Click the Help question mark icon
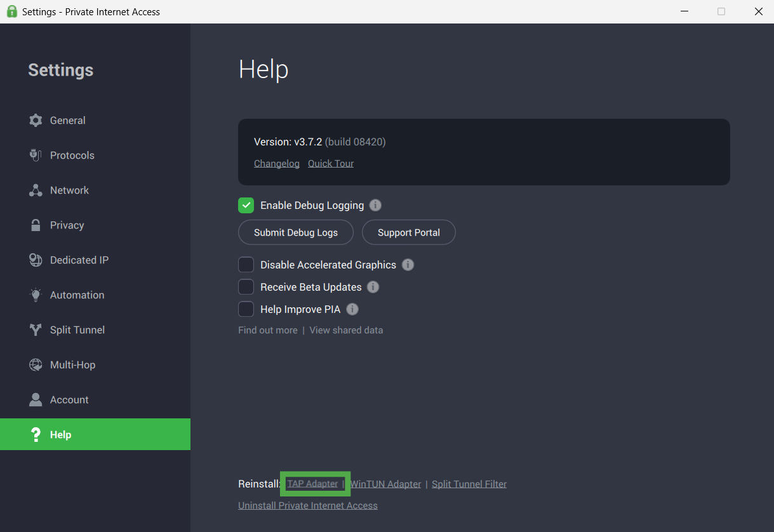Screen dimensions: 774x532 [x=36, y=434]
